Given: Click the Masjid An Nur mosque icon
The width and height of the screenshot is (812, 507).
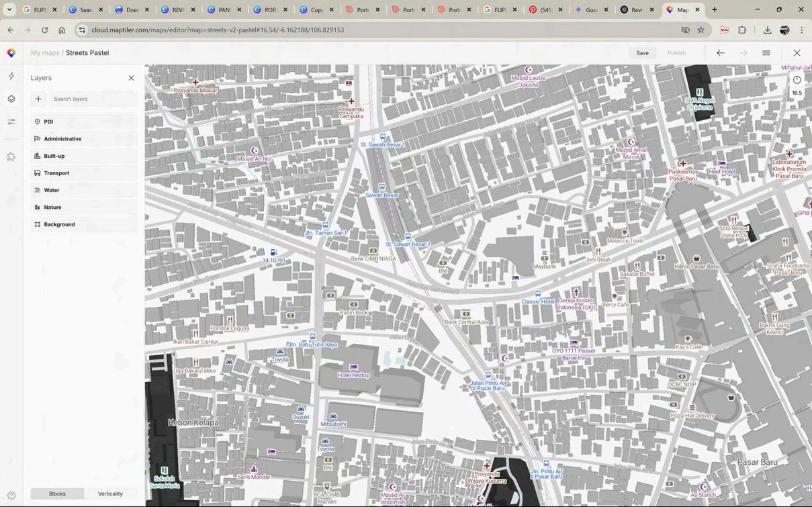Looking at the screenshot, I should [254, 151].
